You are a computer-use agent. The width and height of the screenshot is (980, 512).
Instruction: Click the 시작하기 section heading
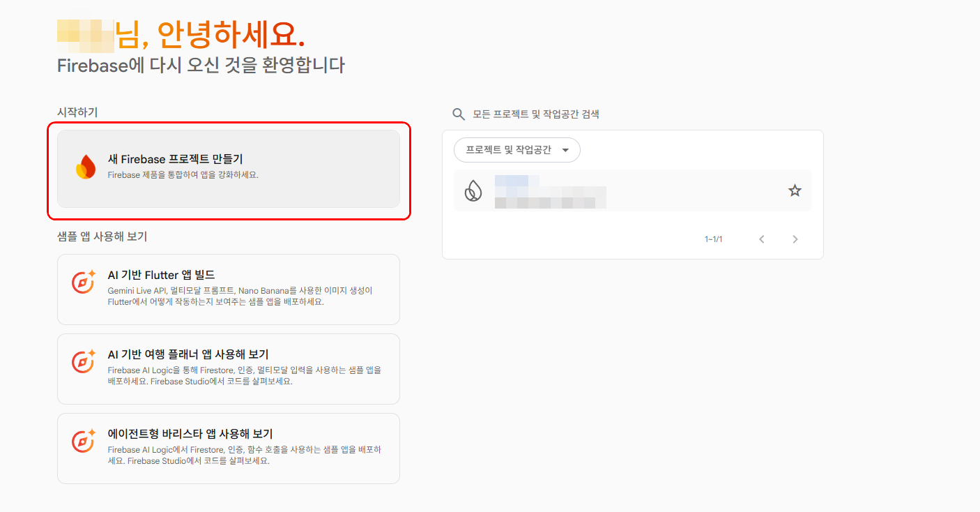coord(77,112)
